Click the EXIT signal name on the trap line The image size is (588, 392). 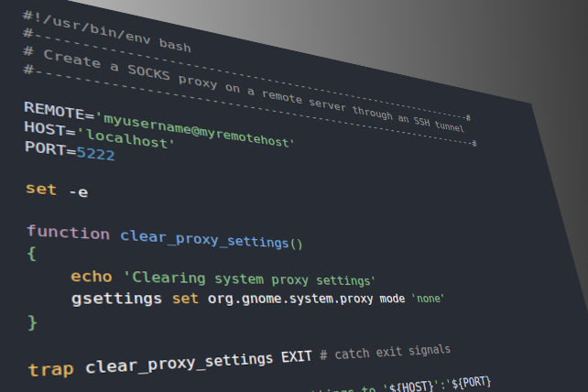click(x=297, y=357)
